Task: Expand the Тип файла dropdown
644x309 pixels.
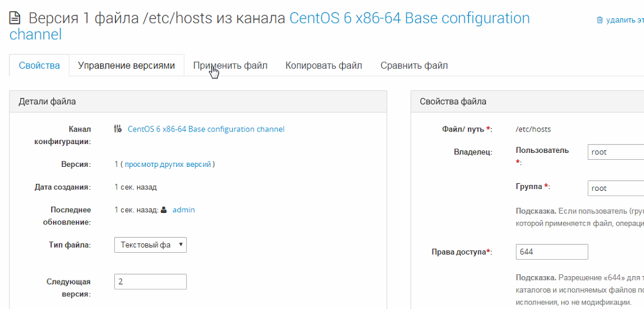Action: (150, 245)
